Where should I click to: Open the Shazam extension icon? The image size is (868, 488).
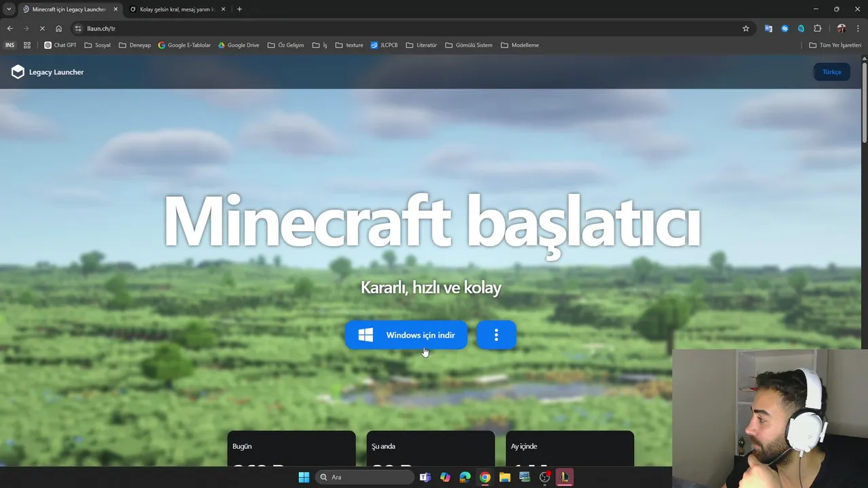tap(785, 28)
